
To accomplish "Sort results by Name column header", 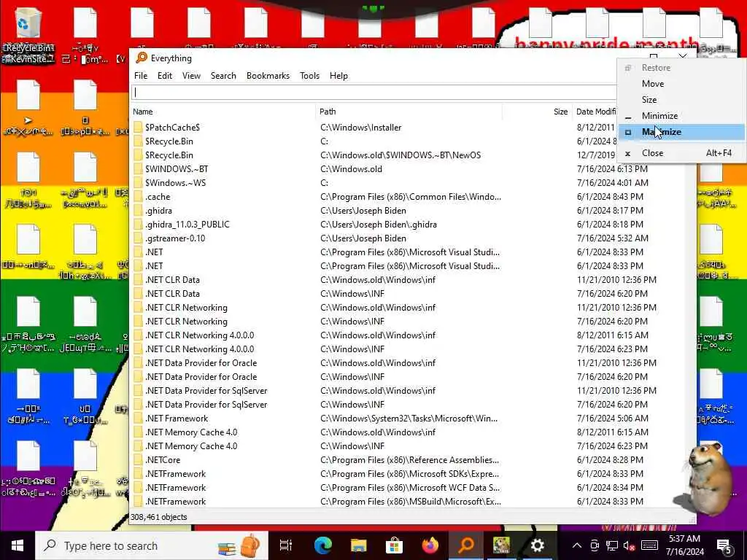I will (223, 112).
